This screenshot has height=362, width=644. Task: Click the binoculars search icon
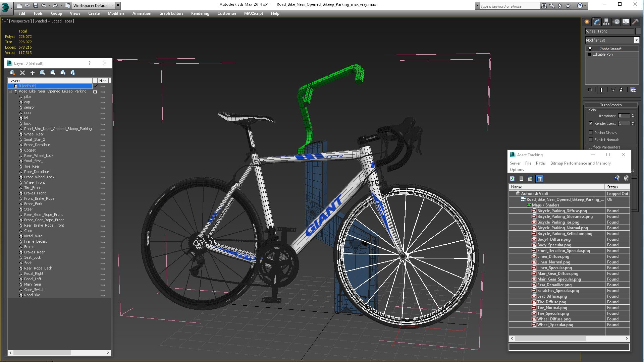point(544,6)
